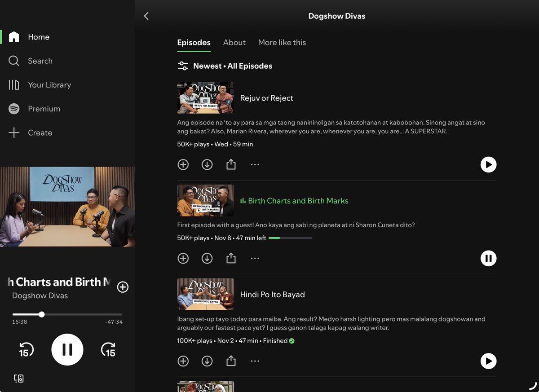
Task: Open more options for Hindi Po Ito Bayad
Action: 255,361
